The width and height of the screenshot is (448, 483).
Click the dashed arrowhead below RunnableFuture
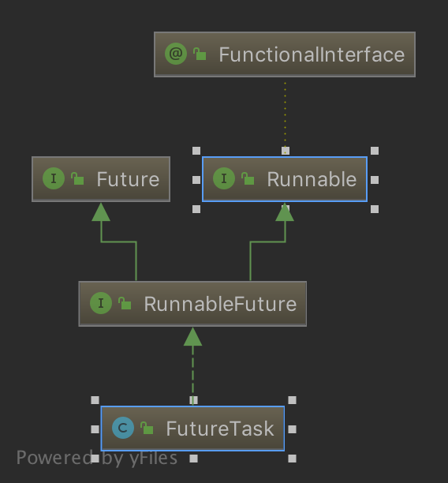pyautogui.click(x=192, y=336)
